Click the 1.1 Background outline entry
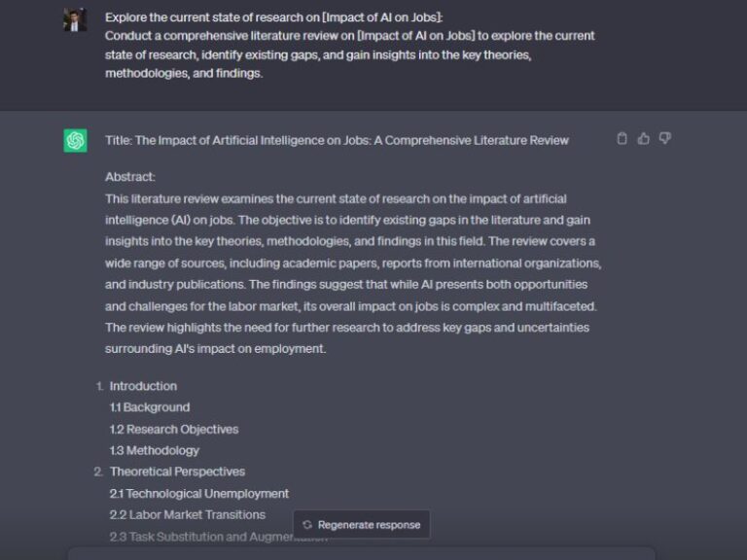747x560 pixels. [x=150, y=407]
